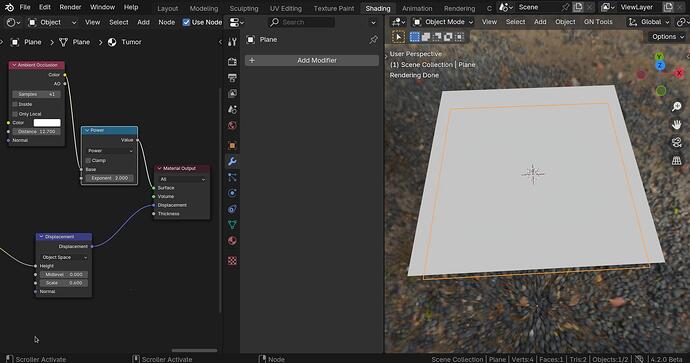Switch to the Animation workspace tab

417,8
